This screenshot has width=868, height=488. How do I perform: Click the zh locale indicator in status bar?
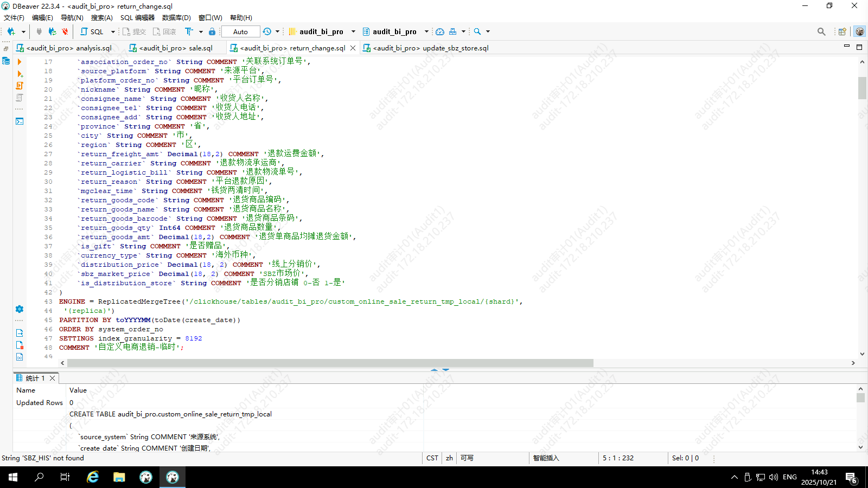(x=449, y=458)
